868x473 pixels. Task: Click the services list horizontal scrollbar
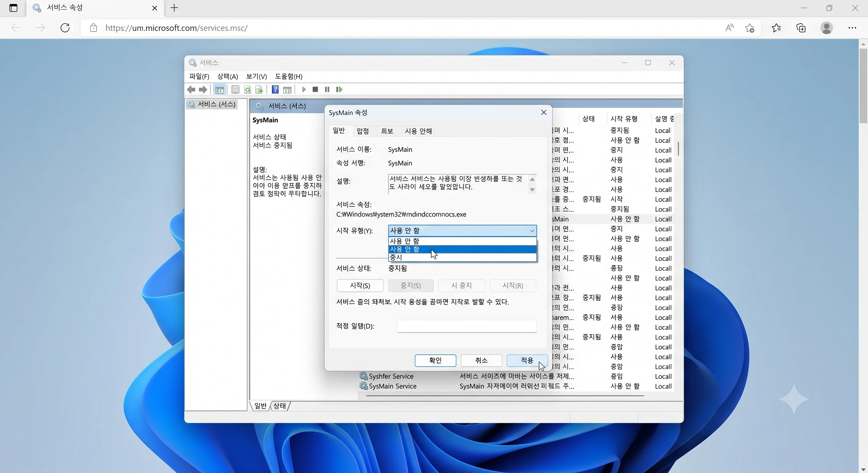[x=505, y=396]
